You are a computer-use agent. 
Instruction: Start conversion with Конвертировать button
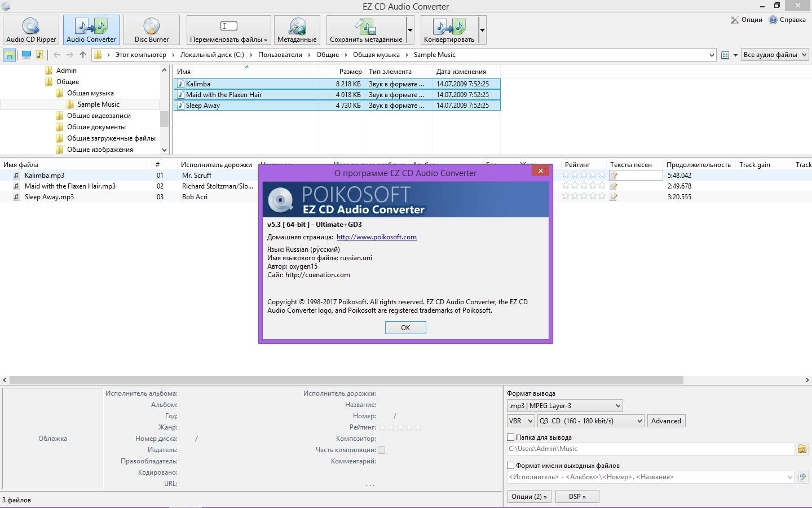tap(449, 30)
